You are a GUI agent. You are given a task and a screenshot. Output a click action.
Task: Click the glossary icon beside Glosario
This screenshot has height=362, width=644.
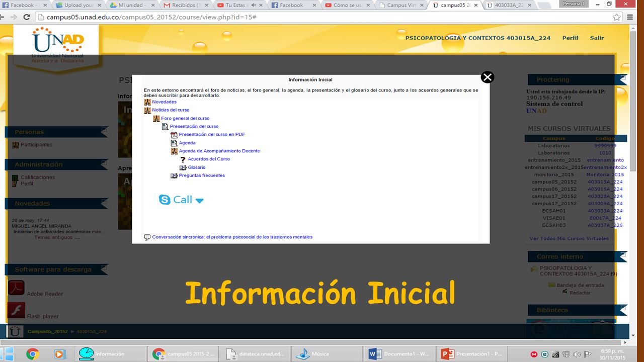[x=183, y=168]
